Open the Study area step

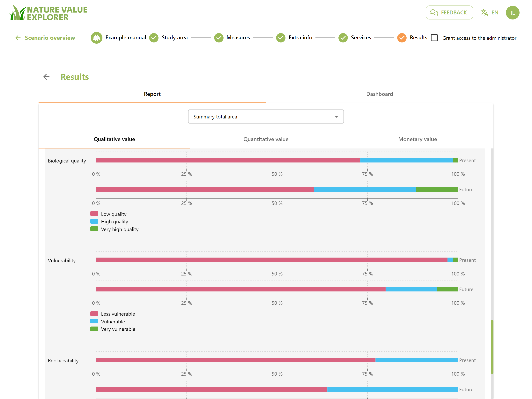click(175, 38)
